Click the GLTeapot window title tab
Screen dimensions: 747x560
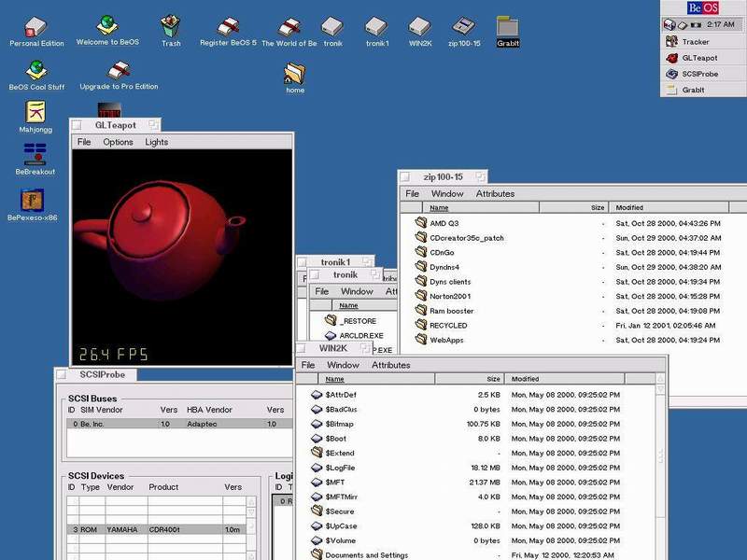[x=115, y=125]
